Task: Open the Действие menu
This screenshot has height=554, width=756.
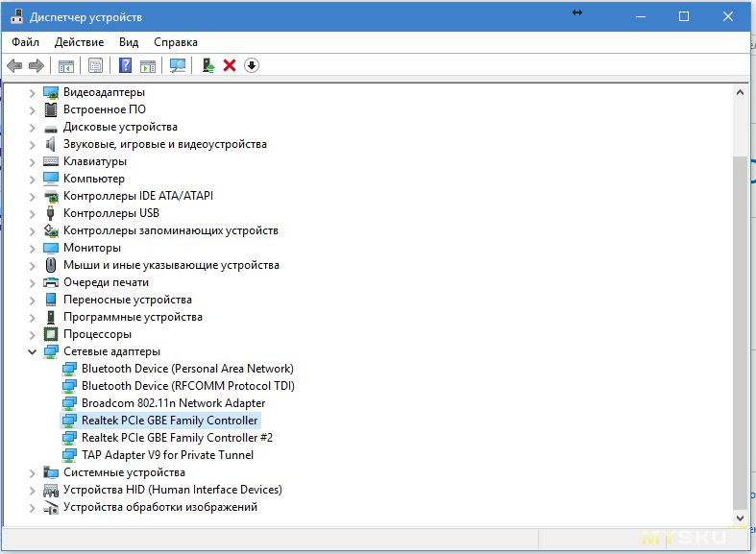Action: click(x=79, y=42)
